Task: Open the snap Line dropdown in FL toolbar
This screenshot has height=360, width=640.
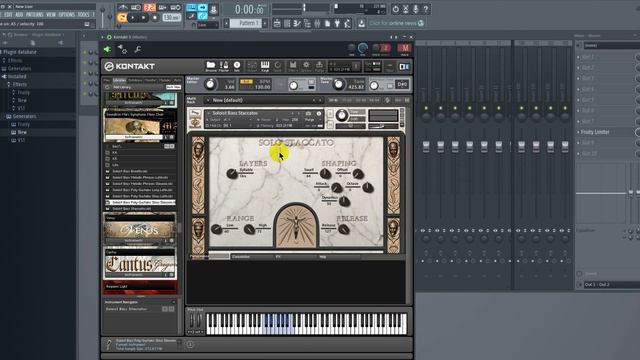Action: pos(208,25)
